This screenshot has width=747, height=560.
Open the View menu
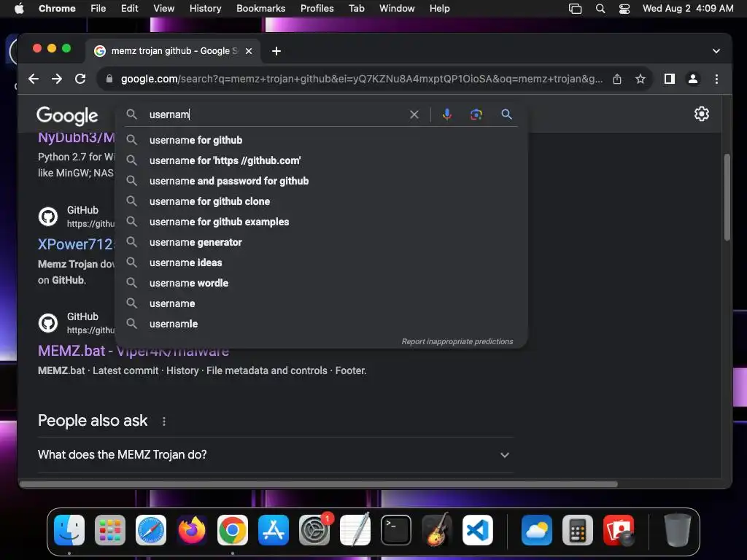coord(163,9)
